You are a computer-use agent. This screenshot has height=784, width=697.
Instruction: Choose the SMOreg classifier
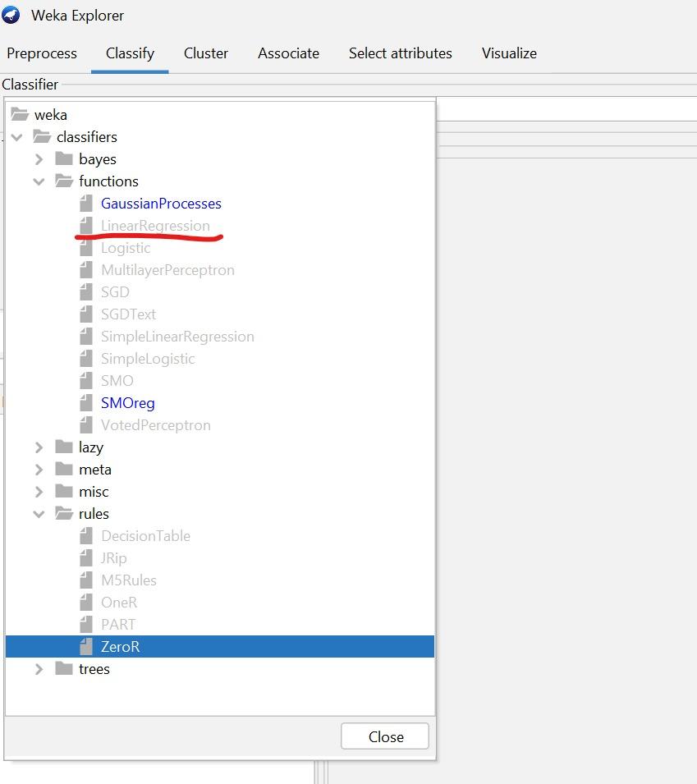(x=128, y=403)
